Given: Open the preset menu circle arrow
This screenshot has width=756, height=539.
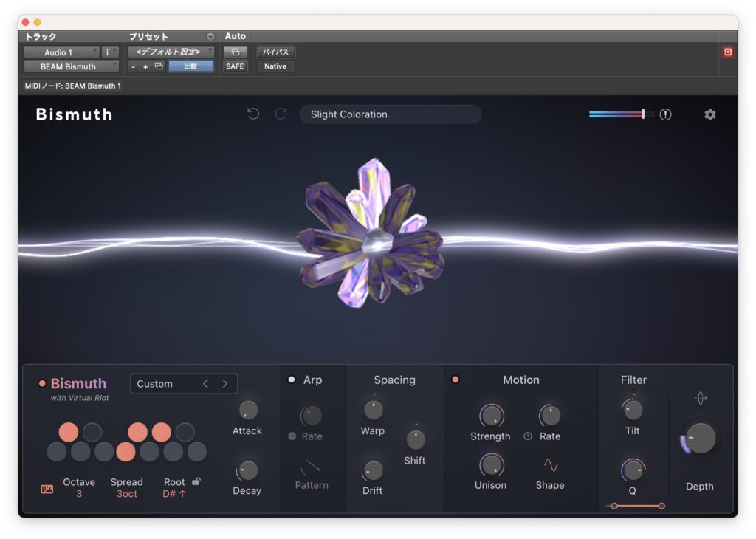Looking at the screenshot, I should click(210, 37).
